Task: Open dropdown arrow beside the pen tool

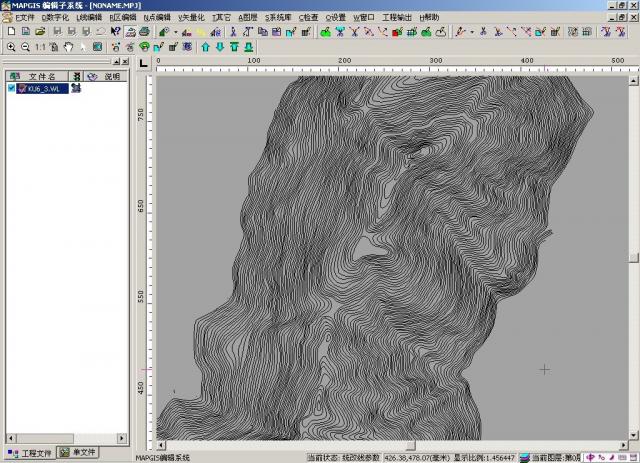Action: (472, 32)
